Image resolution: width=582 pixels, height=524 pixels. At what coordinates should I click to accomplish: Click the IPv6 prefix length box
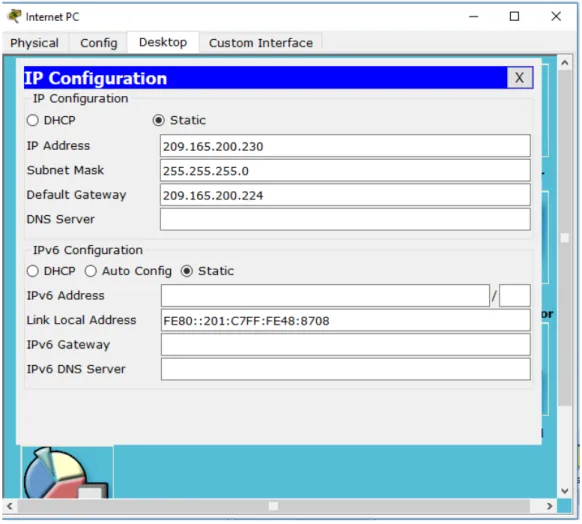[515, 296]
